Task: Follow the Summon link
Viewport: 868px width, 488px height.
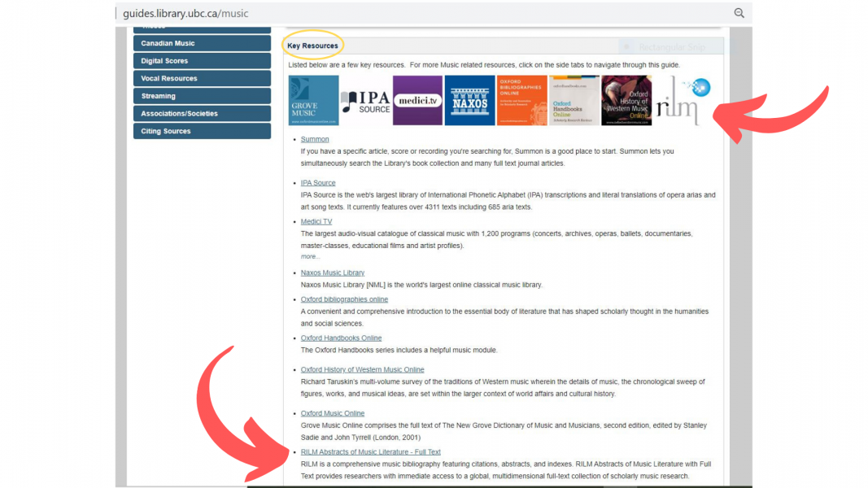Action: coord(315,139)
